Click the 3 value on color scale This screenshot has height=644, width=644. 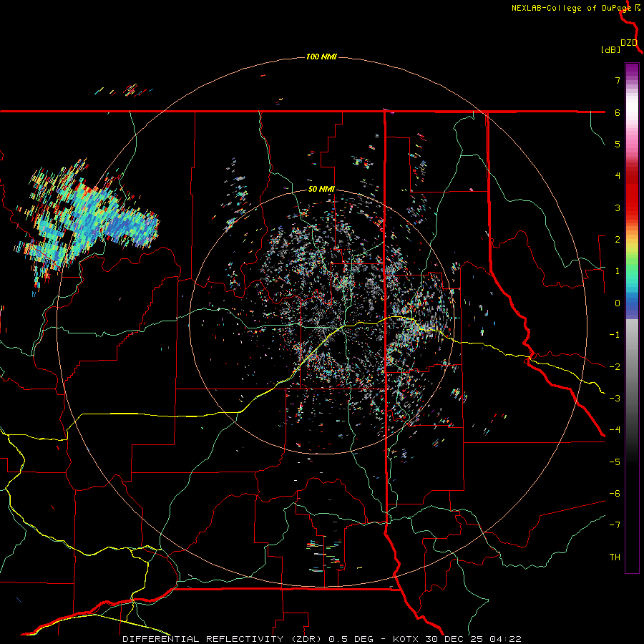click(618, 208)
